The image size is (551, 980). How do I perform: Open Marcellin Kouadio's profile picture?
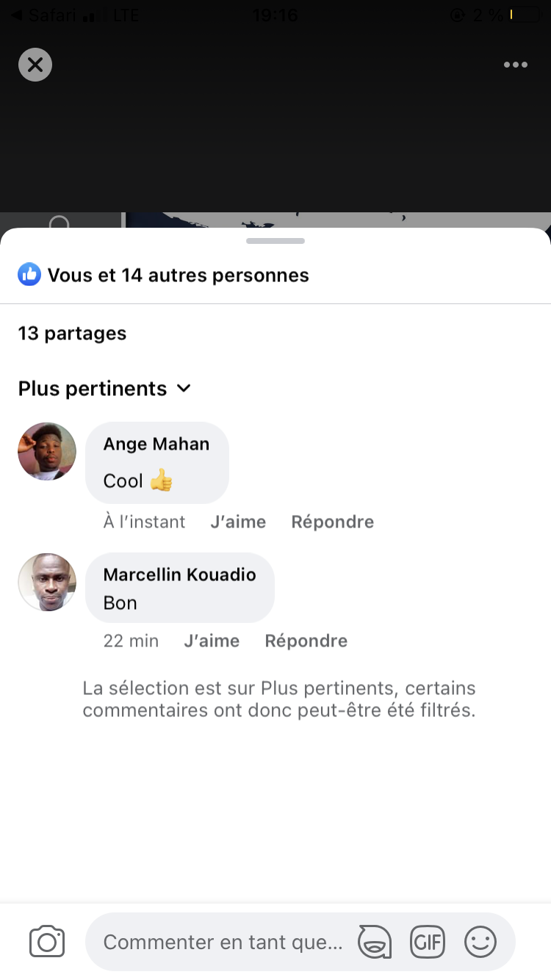pos(47,582)
